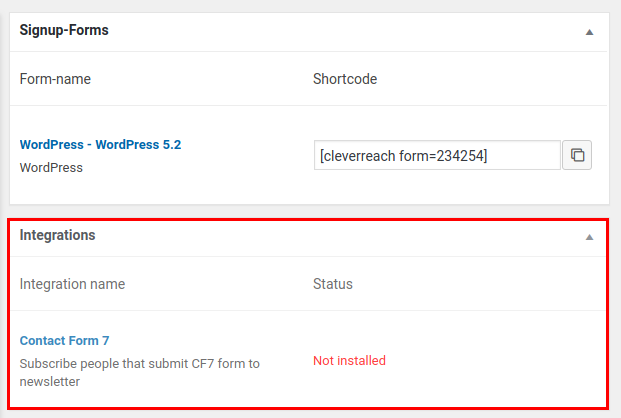The image size is (621, 418).
Task: Click the Integrations panel title
Action: pos(57,236)
